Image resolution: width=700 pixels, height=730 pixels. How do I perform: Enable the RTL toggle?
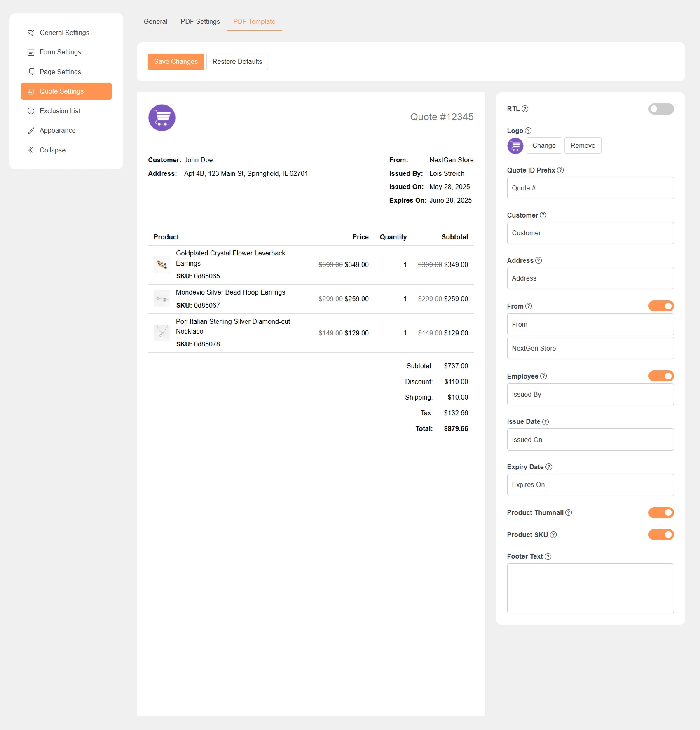(661, 109)
